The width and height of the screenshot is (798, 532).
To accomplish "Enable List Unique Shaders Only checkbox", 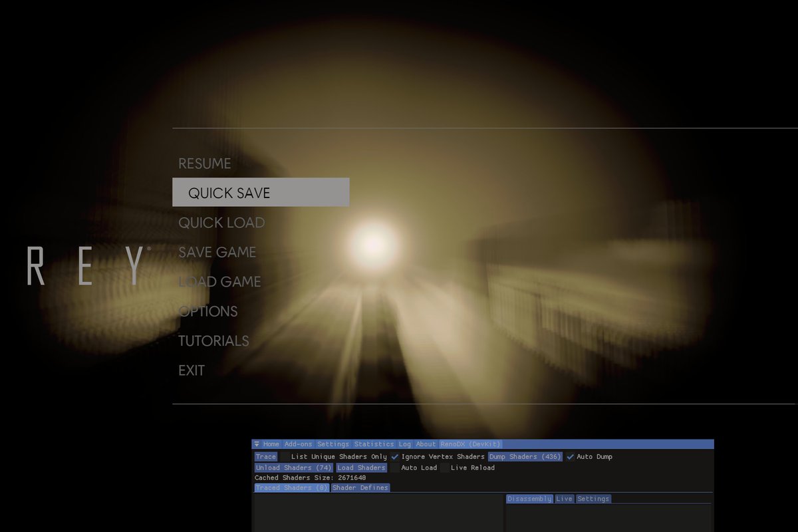I will tap(285, 457).
